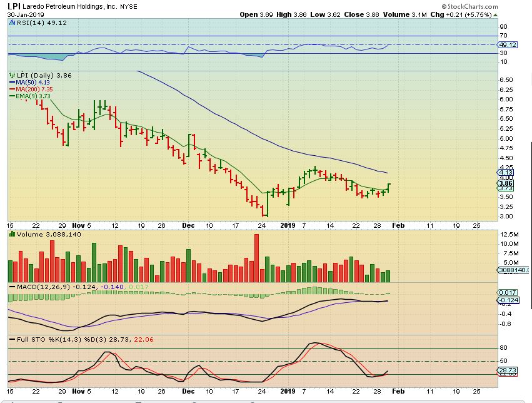Click the Volume panel bar icon
The image size is (532, 403).
(12, 234)
